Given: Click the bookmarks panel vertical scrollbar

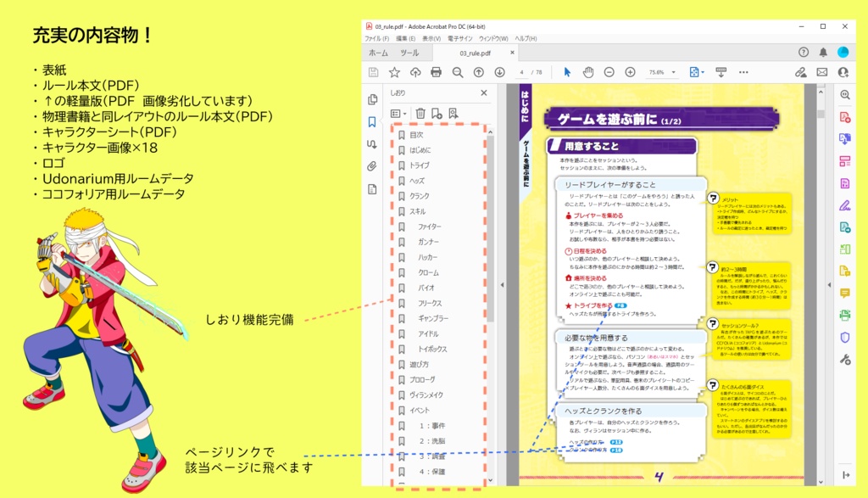Looking at the screenshot, I should click(490, 230).
